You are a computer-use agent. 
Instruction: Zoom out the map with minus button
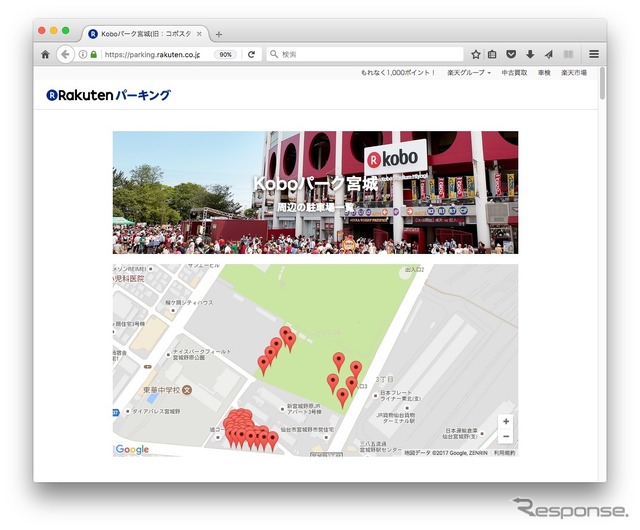click(506, 436)
